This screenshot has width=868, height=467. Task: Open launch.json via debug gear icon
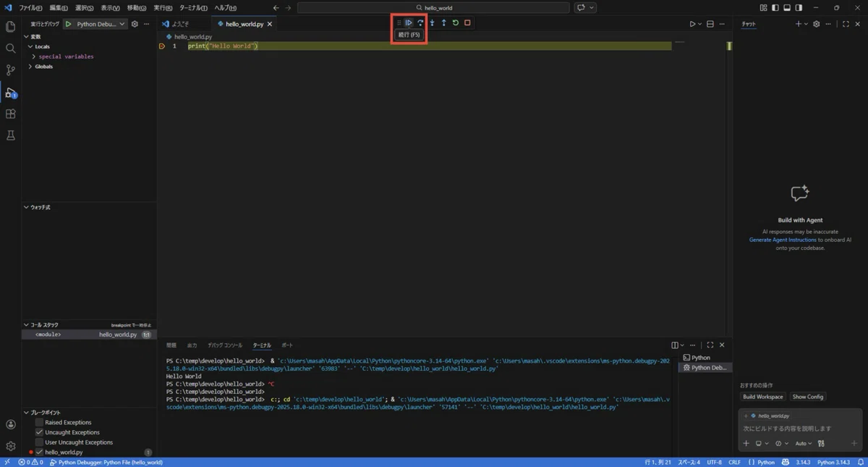135,24
